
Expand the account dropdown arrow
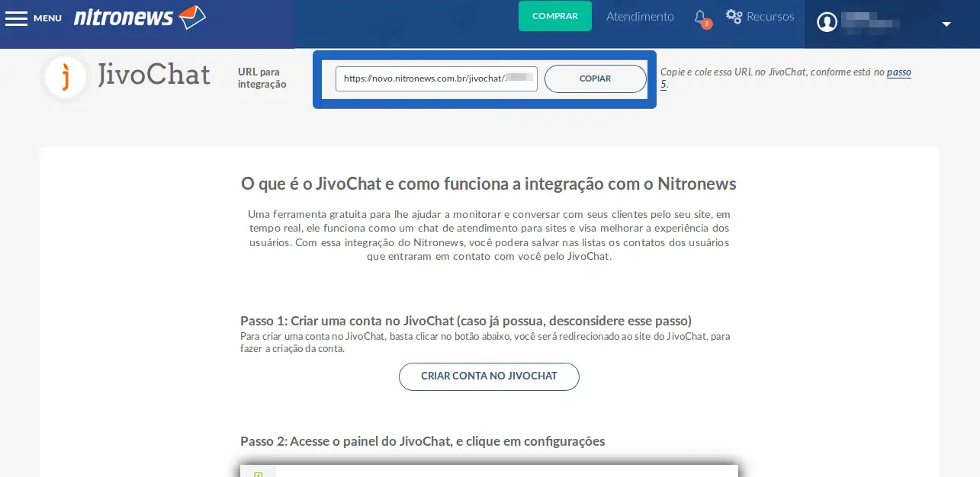pyautogui.click(x=946, y=24)
